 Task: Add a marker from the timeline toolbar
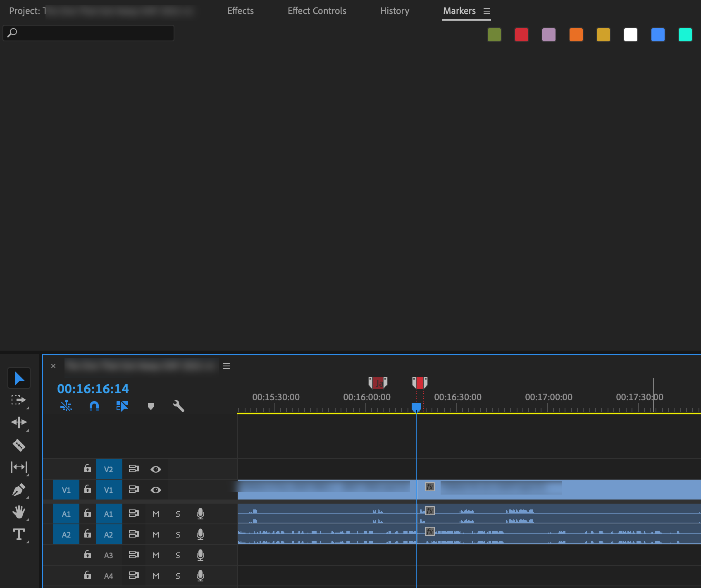point(150,406)
